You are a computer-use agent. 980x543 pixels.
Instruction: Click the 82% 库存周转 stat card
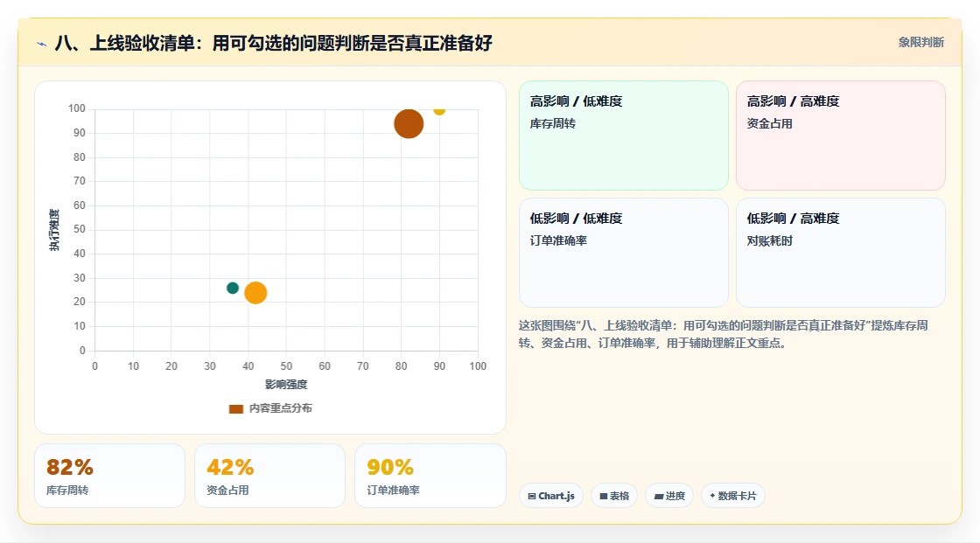pyautogui.click(x=110, y=476)
